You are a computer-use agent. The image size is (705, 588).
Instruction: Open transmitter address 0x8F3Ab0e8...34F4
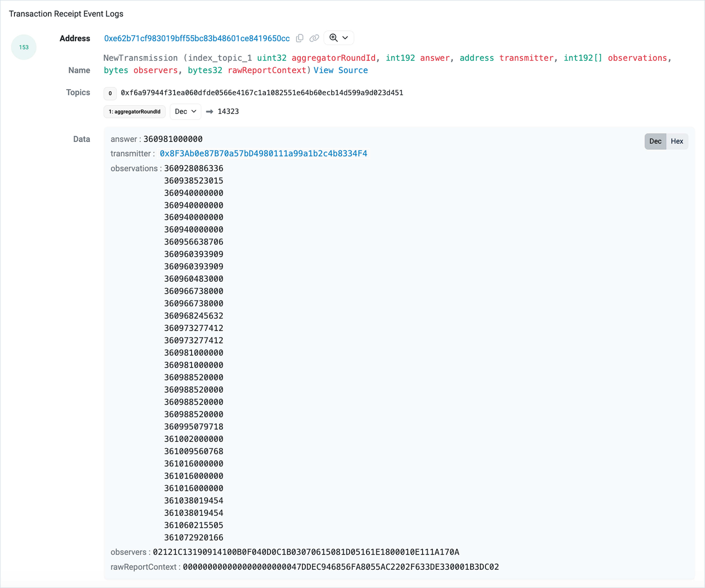(263, 153)
